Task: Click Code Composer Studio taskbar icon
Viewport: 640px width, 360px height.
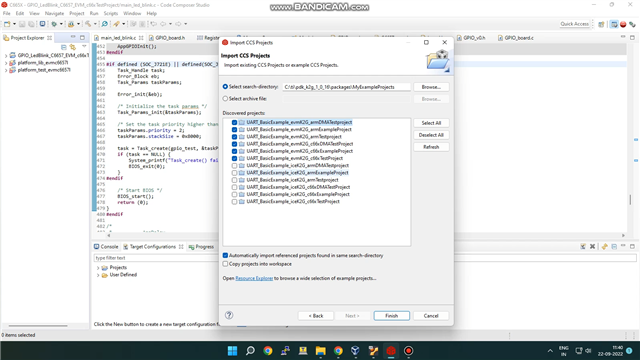Action: tap(391, 351)
